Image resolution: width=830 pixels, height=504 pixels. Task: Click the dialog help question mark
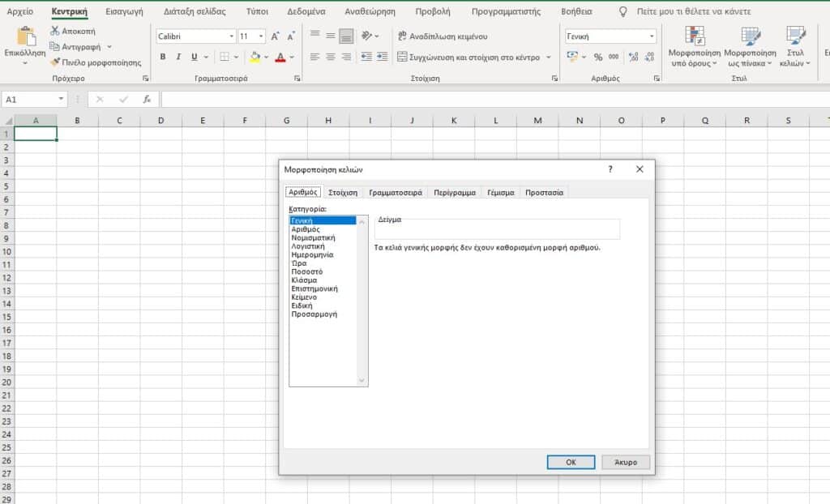click(610, 169)
